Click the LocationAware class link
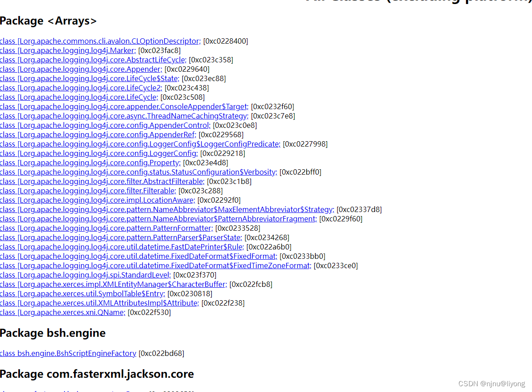The width and height of the screenshot is (532, 392). click(x=97, y=200)
